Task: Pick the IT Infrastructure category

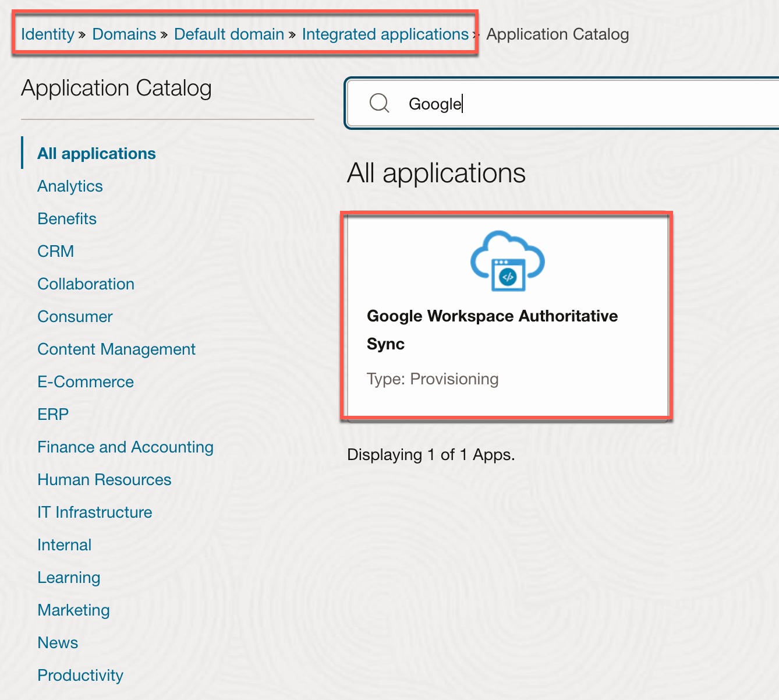Action: tap(95, 512)
